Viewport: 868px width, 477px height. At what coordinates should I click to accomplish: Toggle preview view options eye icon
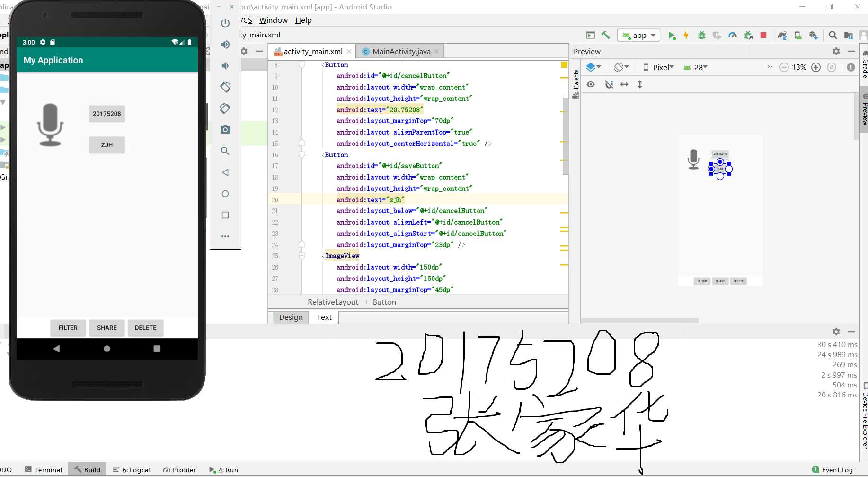pyautogui.click(x=591, y=84)
